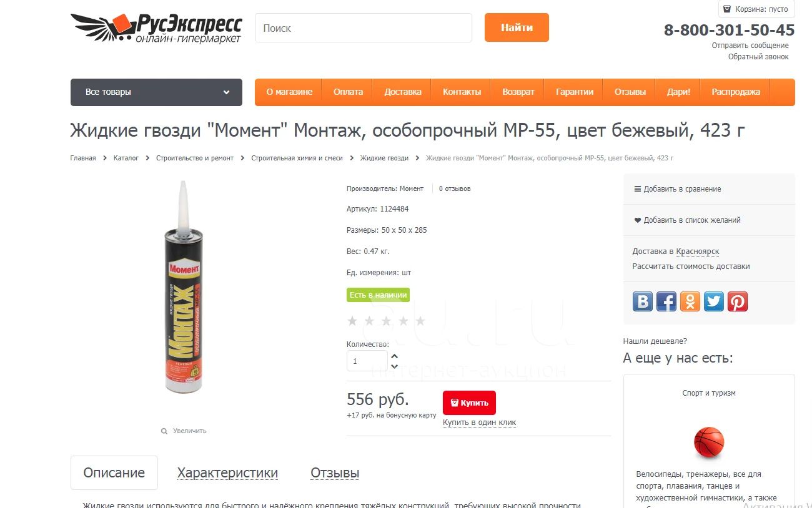Click the РусЭкспресс logo

tap(156, 29)
